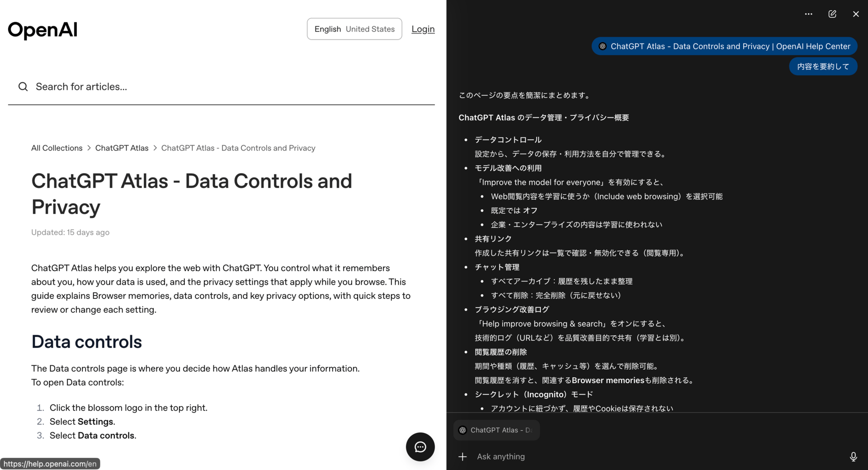Open the help chat bubble widget
The width and height of the screenshot is (868, 470).
point(420,447)
